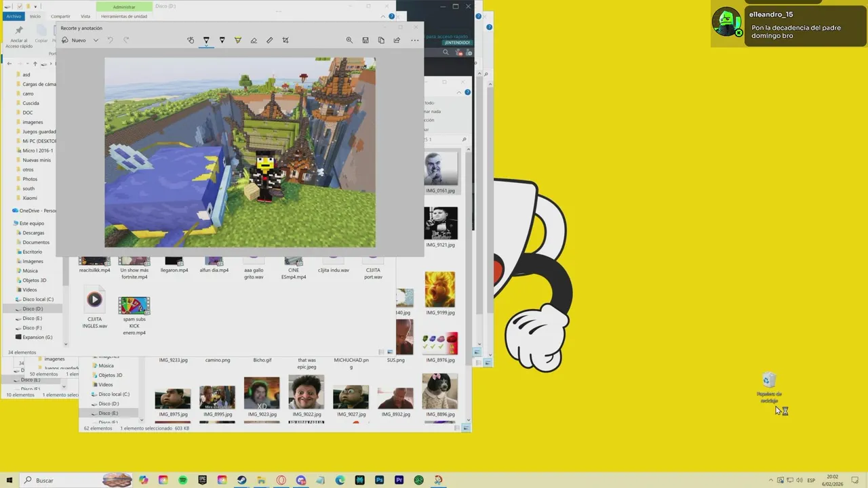This screenshot has width=868, height=488.
Task: Select the pencil tool
Action: pyautogui.click(x=222, y=40)
